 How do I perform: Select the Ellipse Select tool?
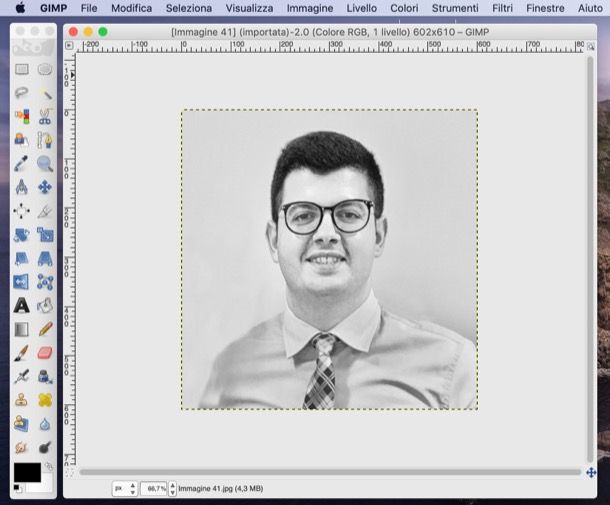coord(45,70)
